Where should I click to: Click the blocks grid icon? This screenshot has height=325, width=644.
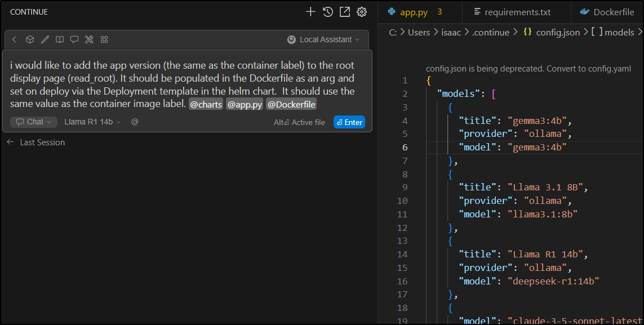coord(104,39)
